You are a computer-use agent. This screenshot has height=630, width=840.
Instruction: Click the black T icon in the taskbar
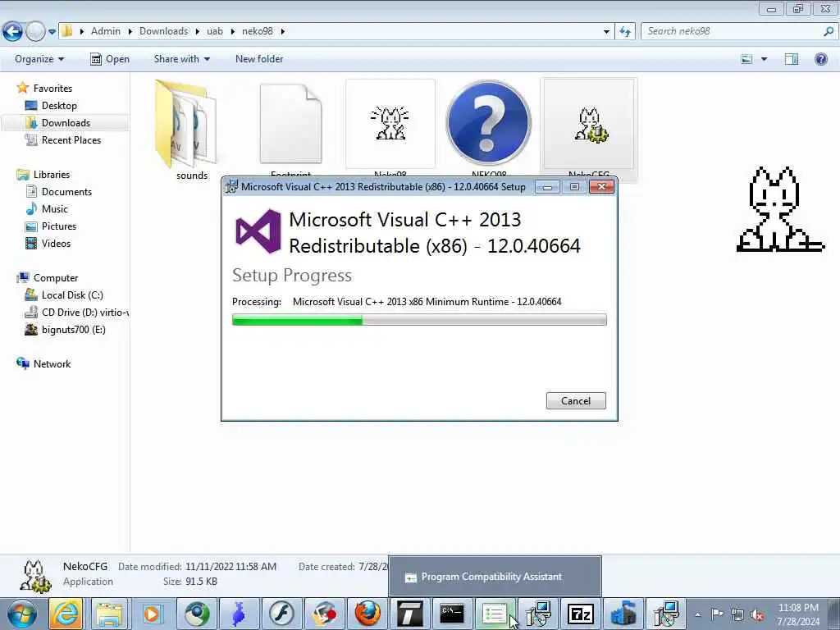[x=410, y=614]
